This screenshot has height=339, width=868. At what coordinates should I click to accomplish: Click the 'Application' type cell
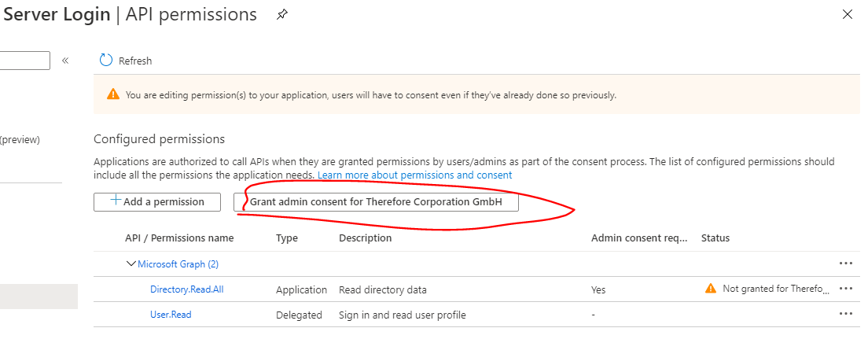point(302,289)
